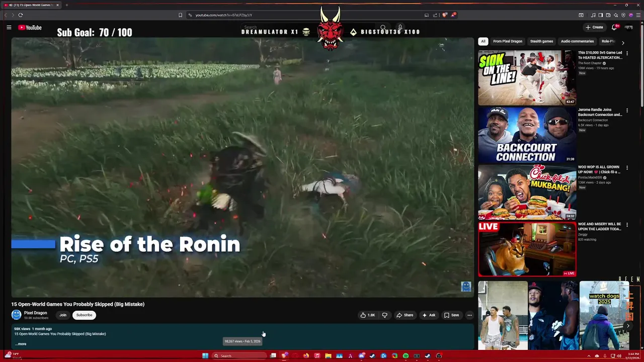Open the watch dogs 2025 Short
This screenshot has height=362, width=644.
point(604,315)
